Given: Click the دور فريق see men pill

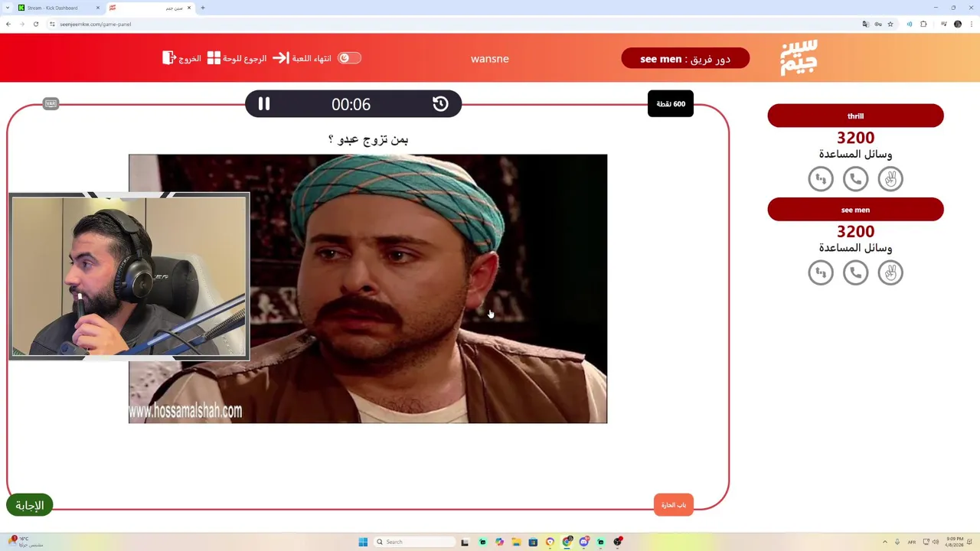Looking at the screenshot, I should 685,58.
